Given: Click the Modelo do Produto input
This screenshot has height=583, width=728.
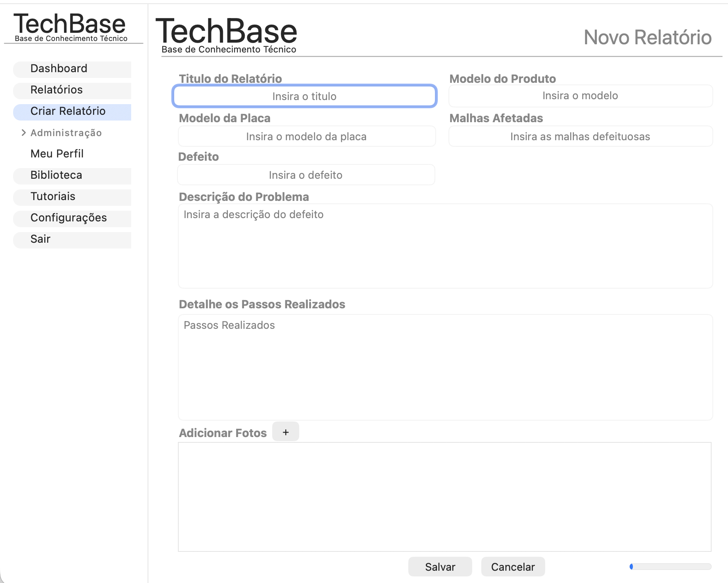Looking at the screenshot, I should [x=580, y=96].
